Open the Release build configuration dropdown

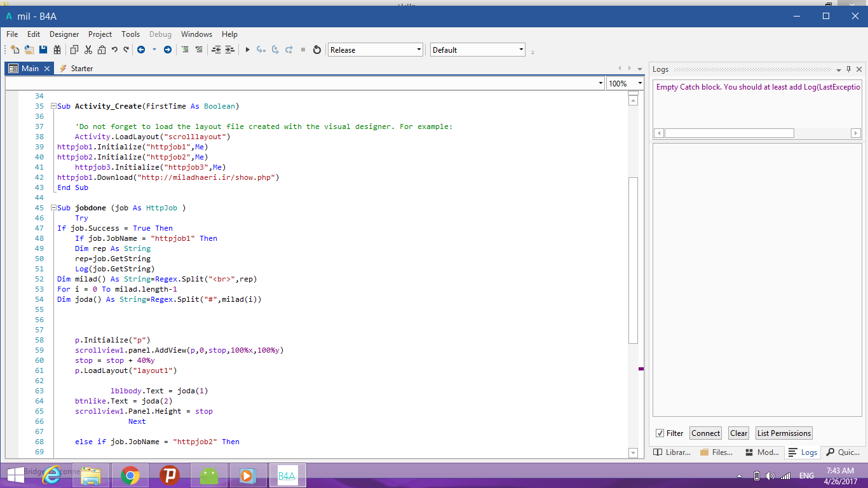pyautogui.click(x=419, y=49)
